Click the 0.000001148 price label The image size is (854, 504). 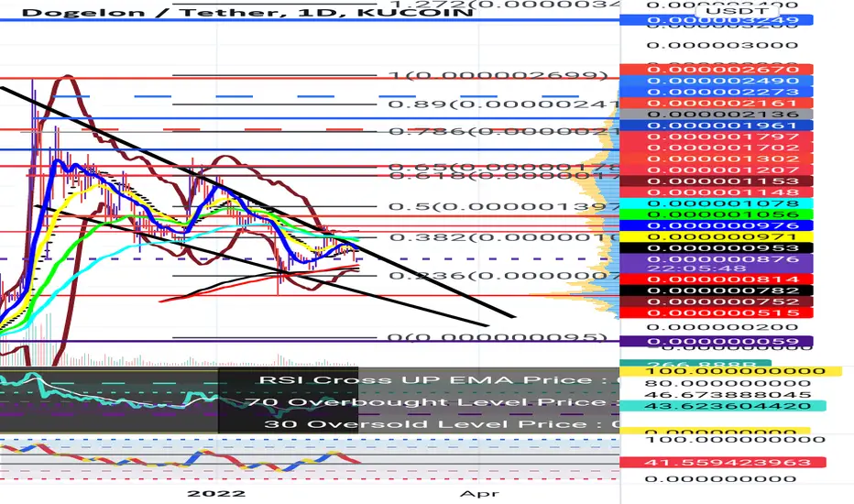[x=717, y=192]
